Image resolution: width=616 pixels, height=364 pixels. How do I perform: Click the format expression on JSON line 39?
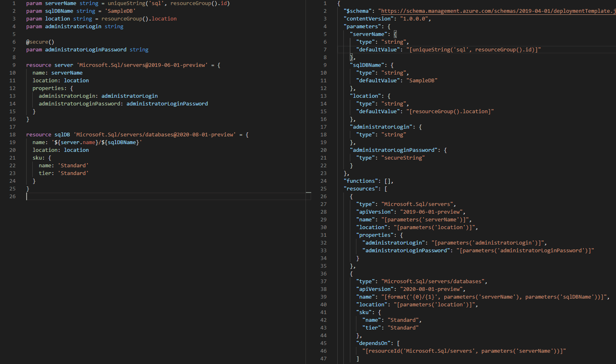click(x=495, y=297)
